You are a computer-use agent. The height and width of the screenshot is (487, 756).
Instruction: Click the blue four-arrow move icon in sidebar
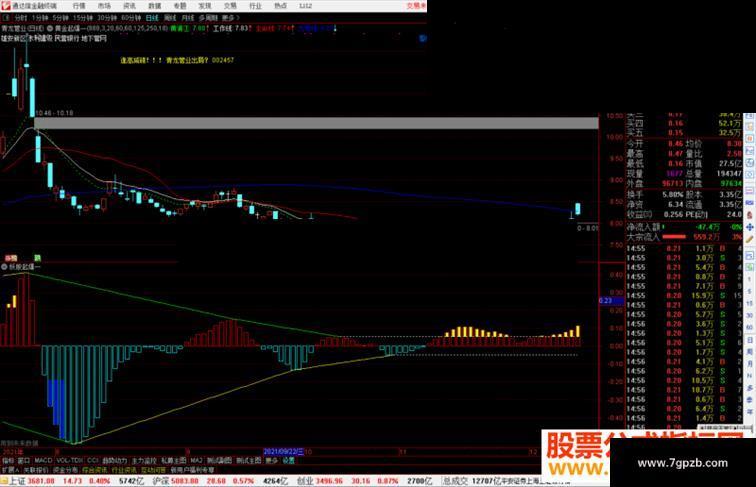pos(750,227)
